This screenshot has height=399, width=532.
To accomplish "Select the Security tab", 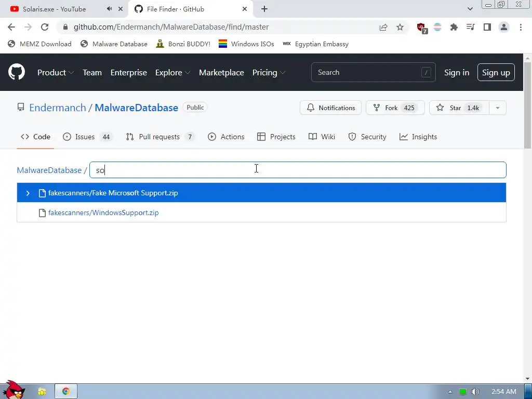I will [367, 137].
